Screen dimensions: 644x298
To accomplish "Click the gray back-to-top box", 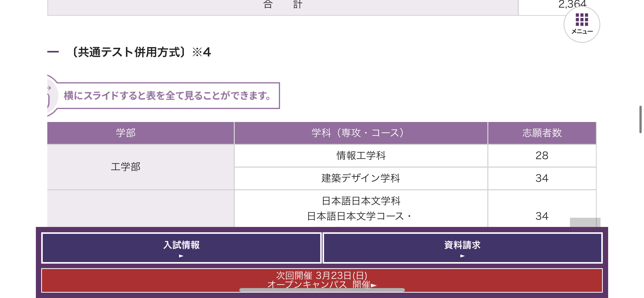I will 585,222.
